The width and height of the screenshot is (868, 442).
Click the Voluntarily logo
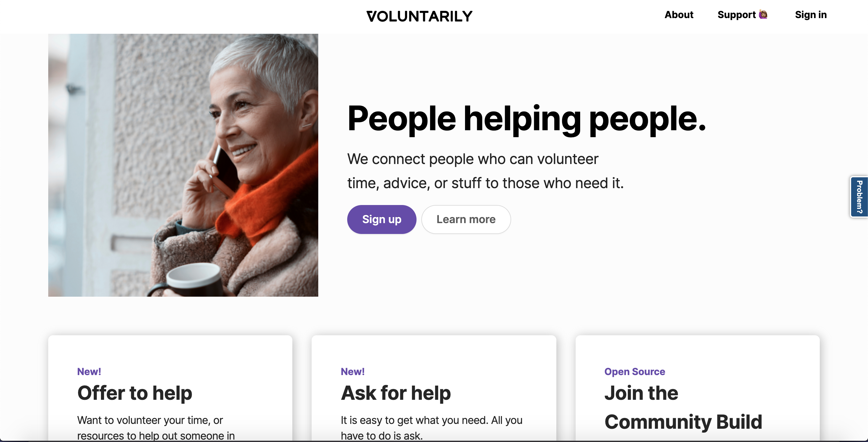pos(419,16)
